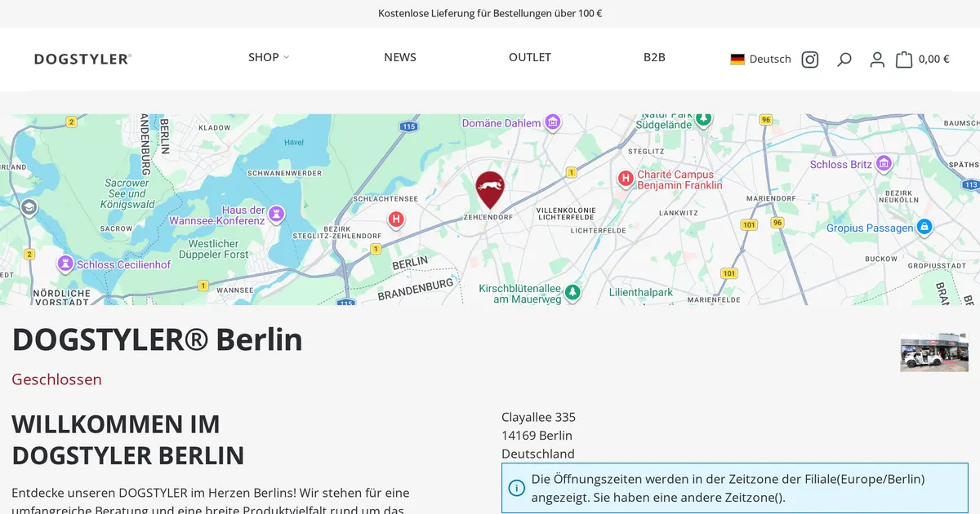Click the '14169 Berlin' address line
Screen dimensions: 980x514
coord(537,436)
